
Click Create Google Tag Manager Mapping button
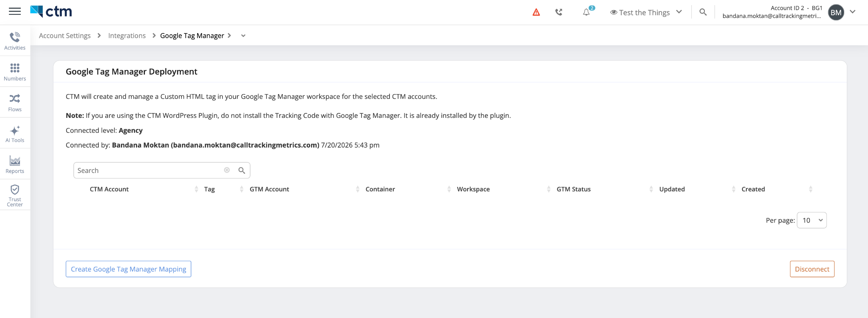click(128, 269)
